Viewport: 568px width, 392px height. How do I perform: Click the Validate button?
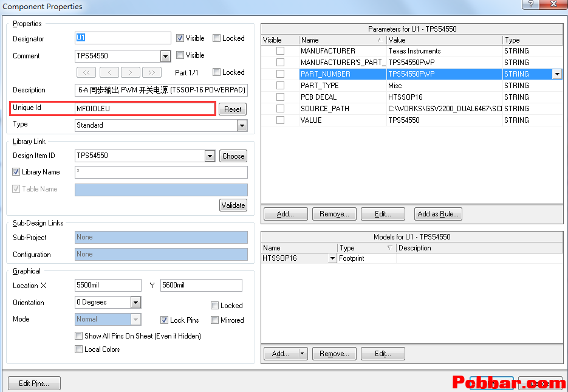point(233,205)
